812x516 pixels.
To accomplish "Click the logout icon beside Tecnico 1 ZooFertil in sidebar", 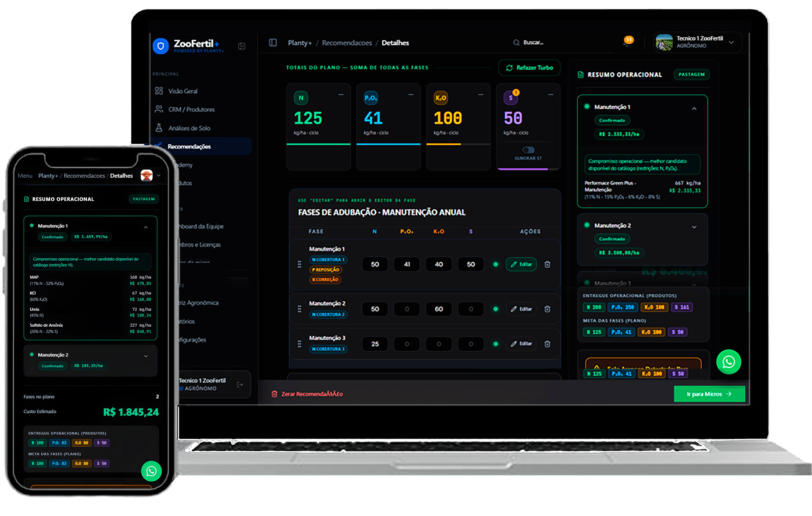I will tap(240, 385).
